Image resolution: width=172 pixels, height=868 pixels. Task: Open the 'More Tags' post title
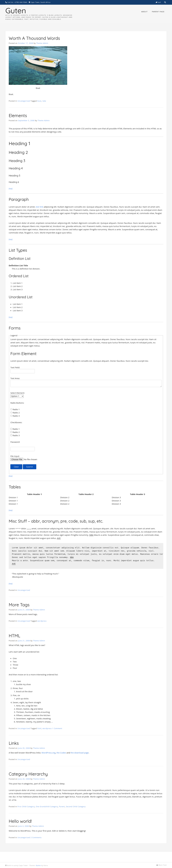coord(19,605)
